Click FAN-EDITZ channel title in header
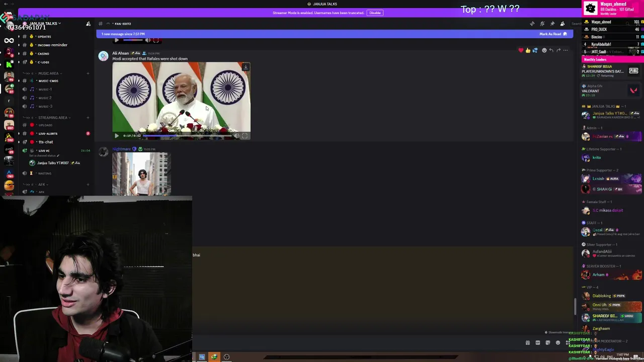Screen dimensions: 644x362 tap(123, 24)
